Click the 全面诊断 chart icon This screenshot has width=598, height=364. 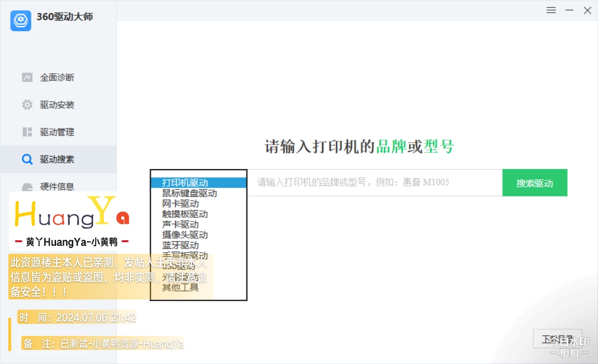click(x=27, y=77)
